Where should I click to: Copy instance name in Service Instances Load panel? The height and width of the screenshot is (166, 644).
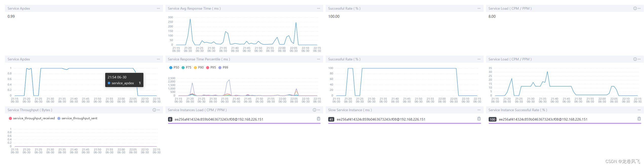tap(319, 119)
